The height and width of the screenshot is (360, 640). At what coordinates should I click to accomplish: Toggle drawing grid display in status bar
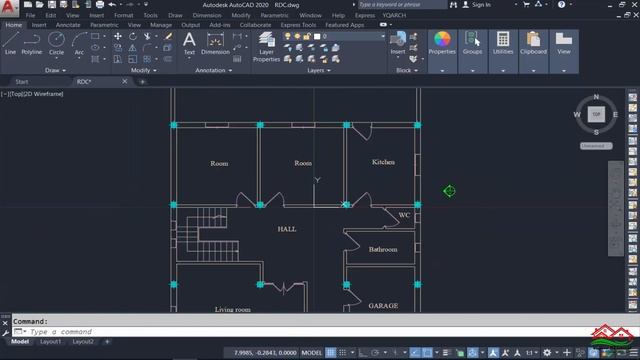click(x=331, y=353)
